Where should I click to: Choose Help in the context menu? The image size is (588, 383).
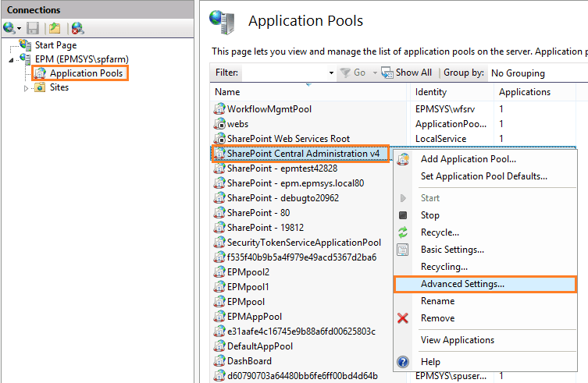point(430,362)
